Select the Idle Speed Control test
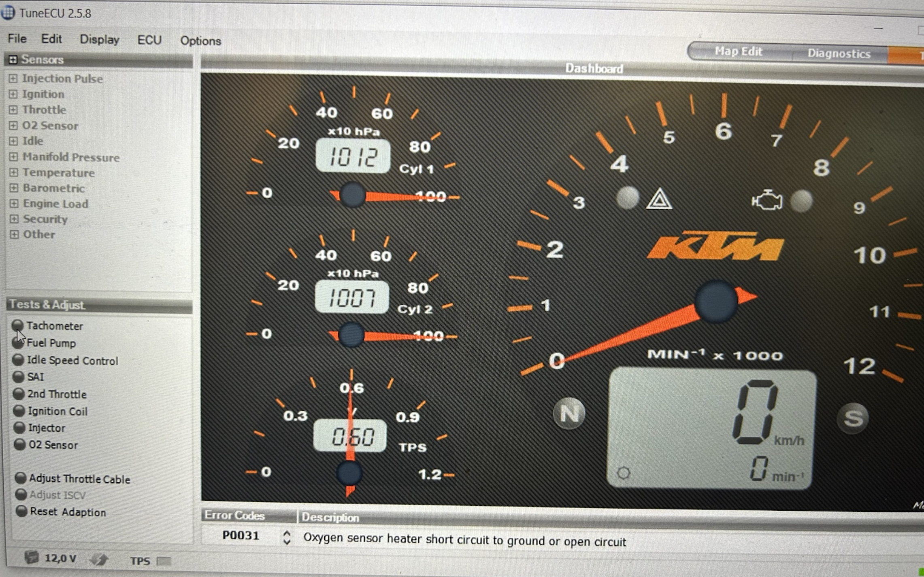 pos(18,359)
